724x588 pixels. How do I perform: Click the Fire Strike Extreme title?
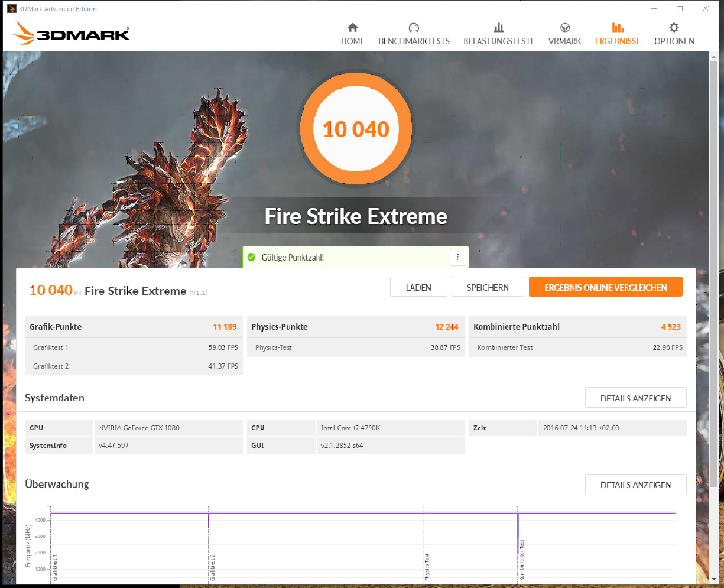click(356, 216)
